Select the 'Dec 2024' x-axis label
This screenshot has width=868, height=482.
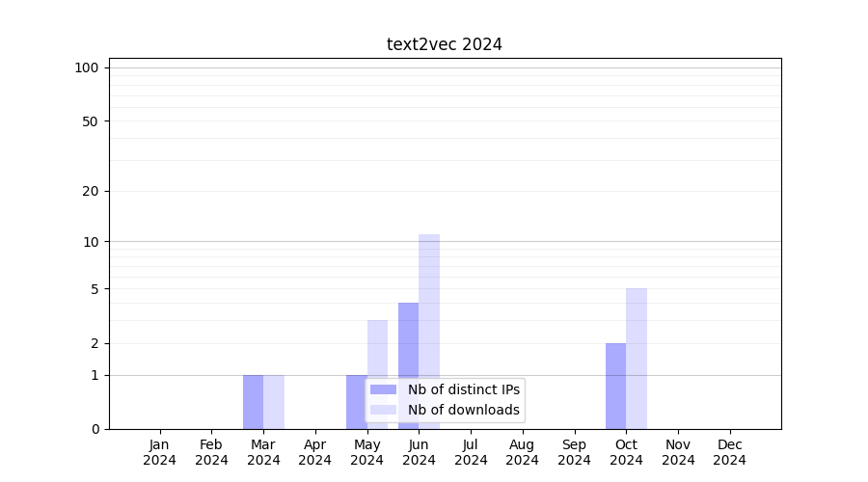click(729, 452)
